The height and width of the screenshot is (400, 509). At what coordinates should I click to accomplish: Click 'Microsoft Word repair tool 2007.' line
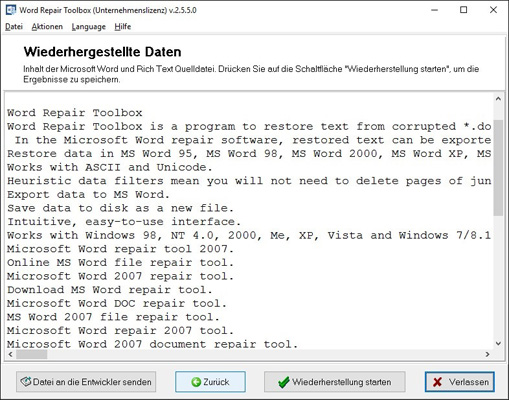click(120, 249)
